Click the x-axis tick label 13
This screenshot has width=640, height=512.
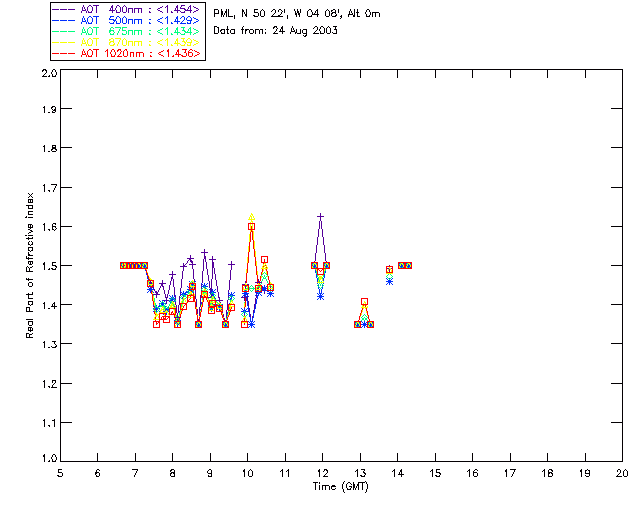point(360,473)
